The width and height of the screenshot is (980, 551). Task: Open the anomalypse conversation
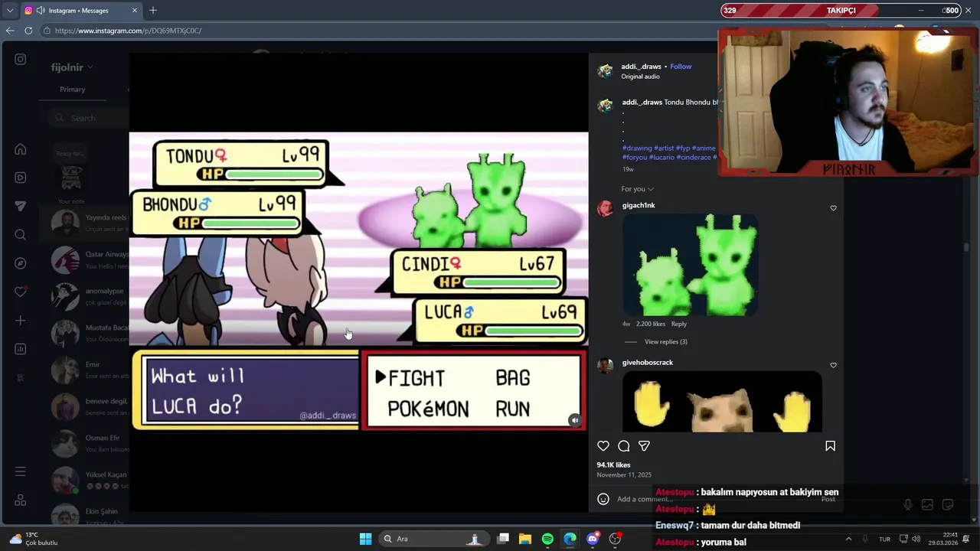84,296
